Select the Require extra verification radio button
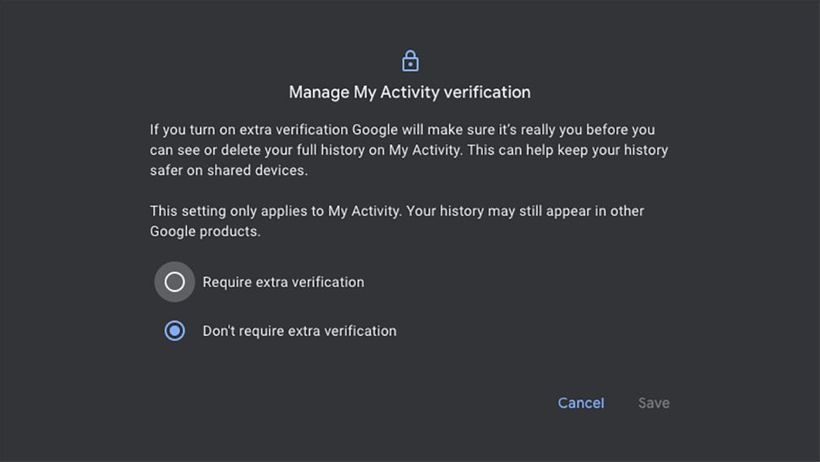The image size is (820, 462). 175,282
